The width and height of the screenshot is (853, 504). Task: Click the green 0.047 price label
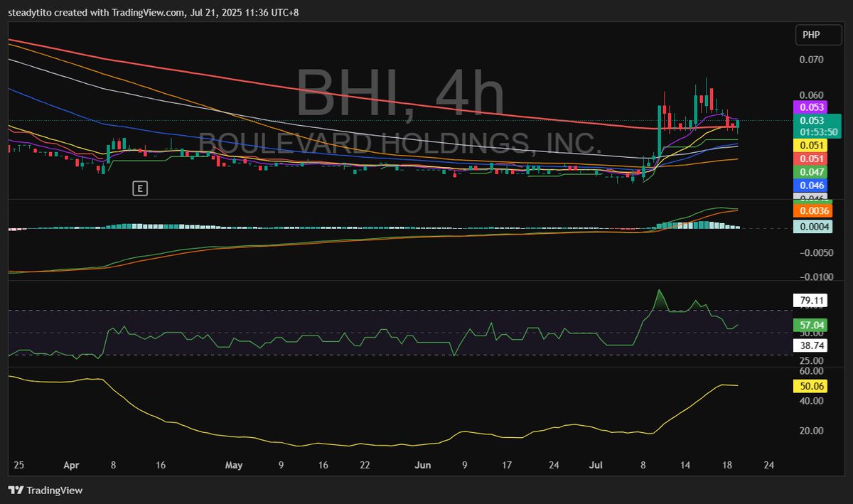(809, 172)
